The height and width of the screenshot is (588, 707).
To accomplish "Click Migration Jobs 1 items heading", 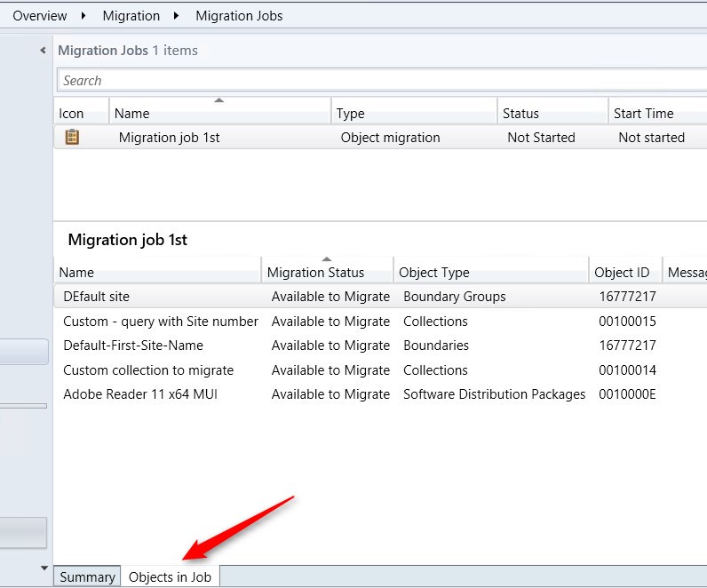I will pos(128,50).
